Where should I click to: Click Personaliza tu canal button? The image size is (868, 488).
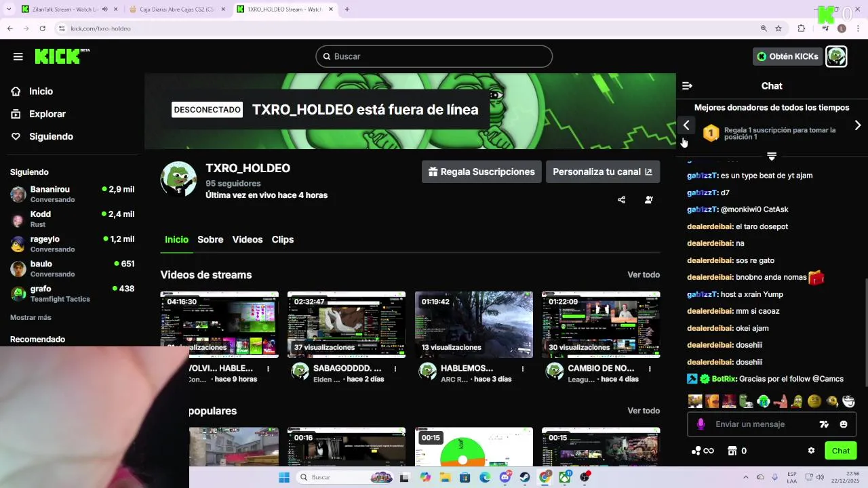click(x=603, y=171)
